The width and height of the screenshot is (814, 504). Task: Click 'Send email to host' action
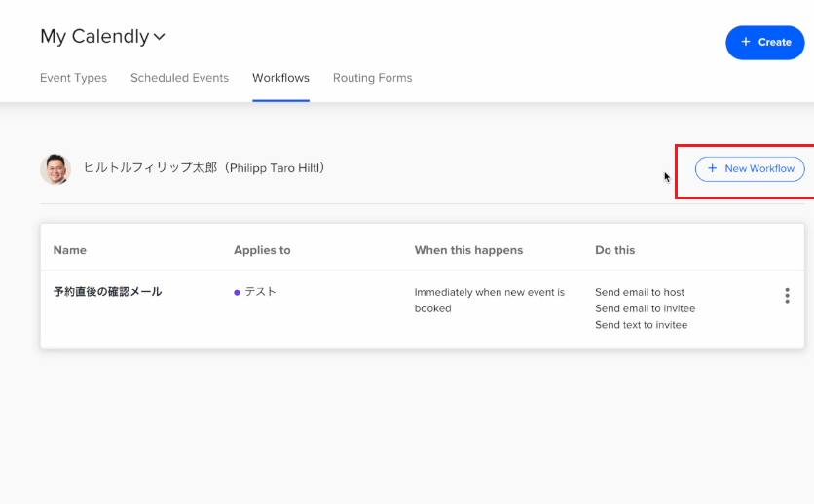pos(640,292)
